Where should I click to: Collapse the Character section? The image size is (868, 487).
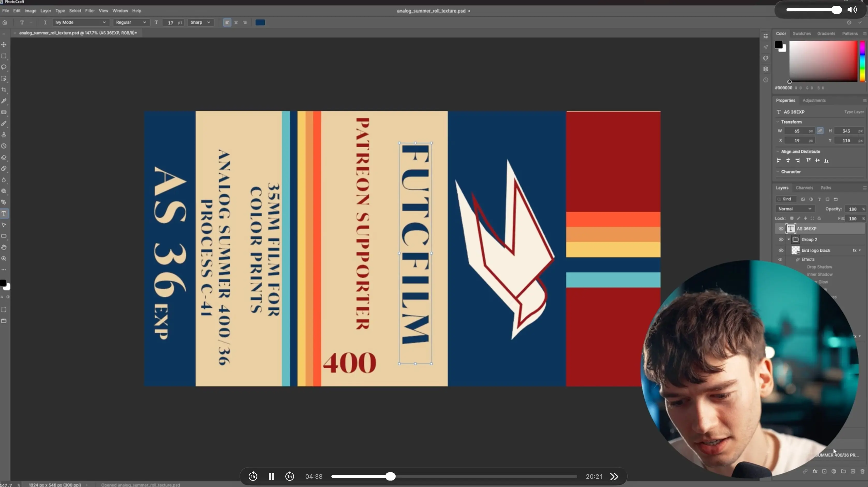point(778,172)
